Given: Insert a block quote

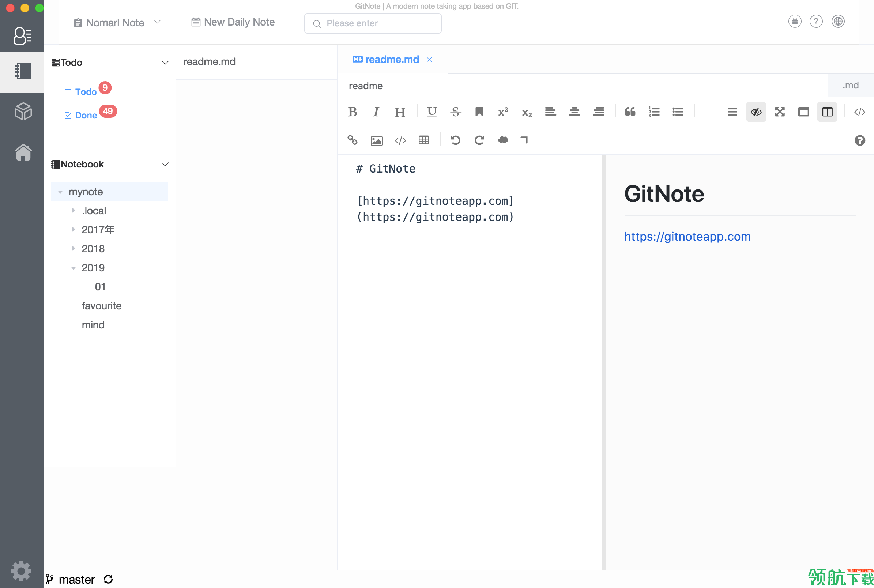Looking at the screenshot, I should point(630,112).
